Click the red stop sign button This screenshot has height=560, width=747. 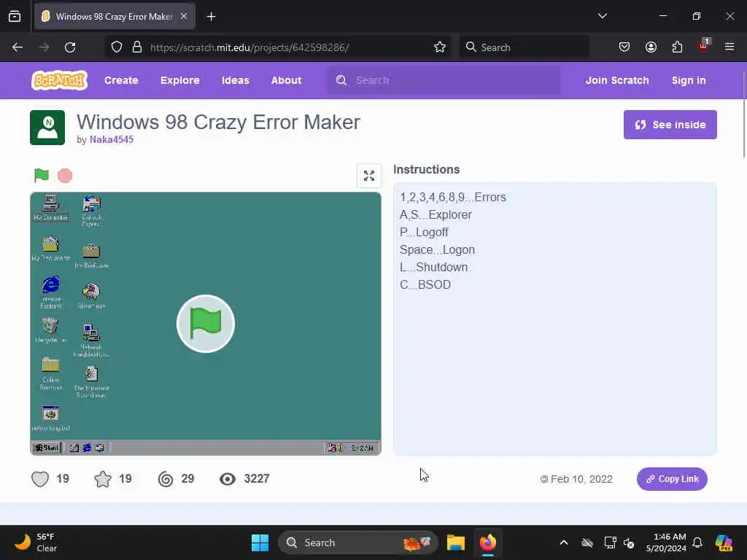coord(65,176)
